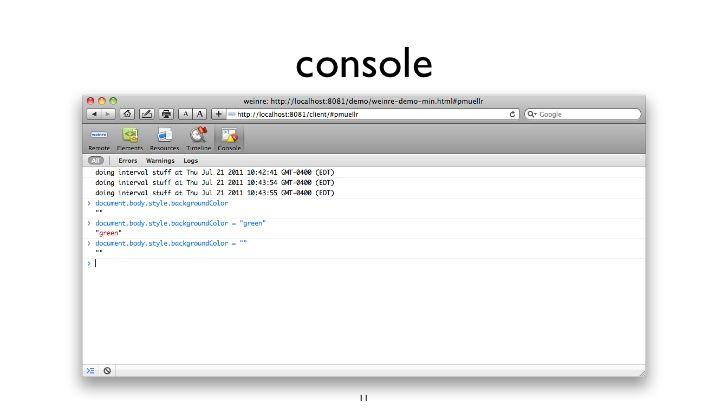The image size is (728, 410).
Task: Click the plus add-bookmark button
Action: tap(218, 114)
